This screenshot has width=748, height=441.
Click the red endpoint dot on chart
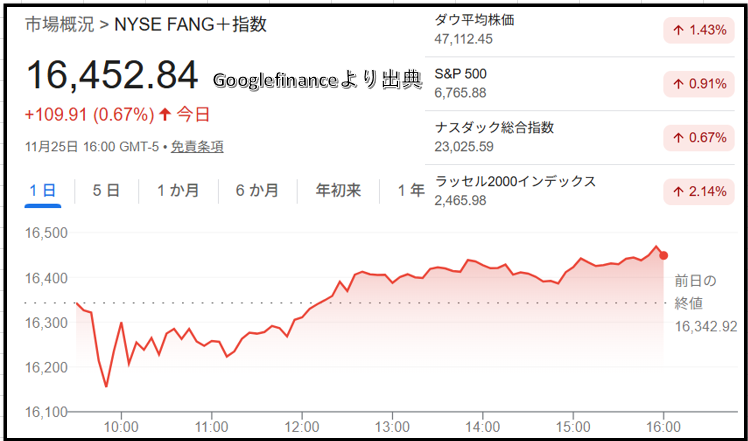[663, 255]
